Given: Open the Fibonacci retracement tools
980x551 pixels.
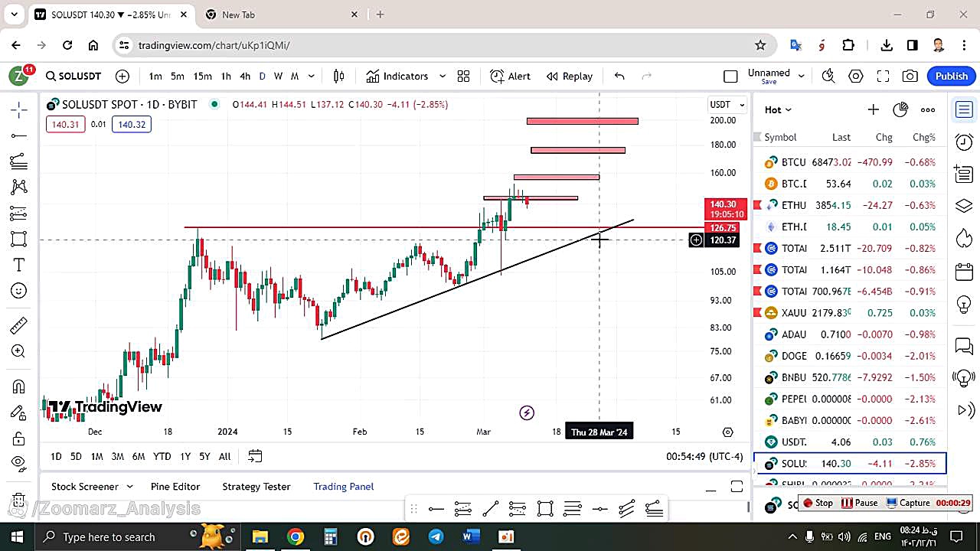Looking at the screenshot, I should [x=19, y=161].
